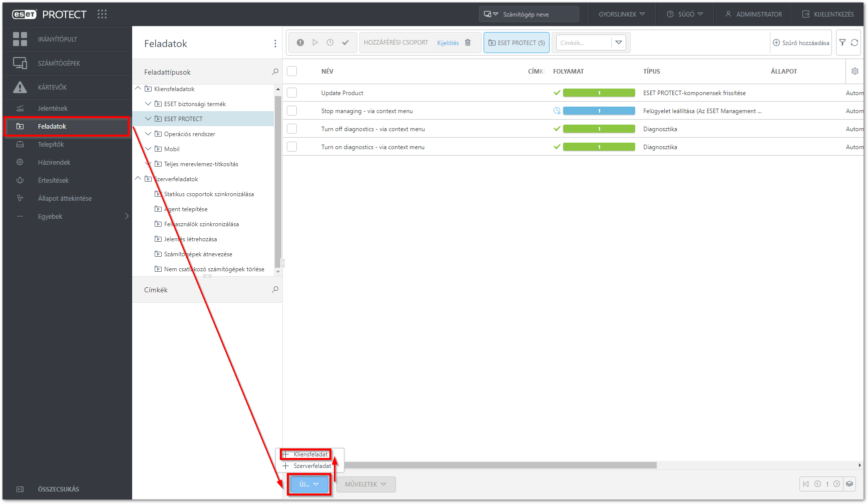Click the Kijelölés link for access group

(x=448, y=43)
